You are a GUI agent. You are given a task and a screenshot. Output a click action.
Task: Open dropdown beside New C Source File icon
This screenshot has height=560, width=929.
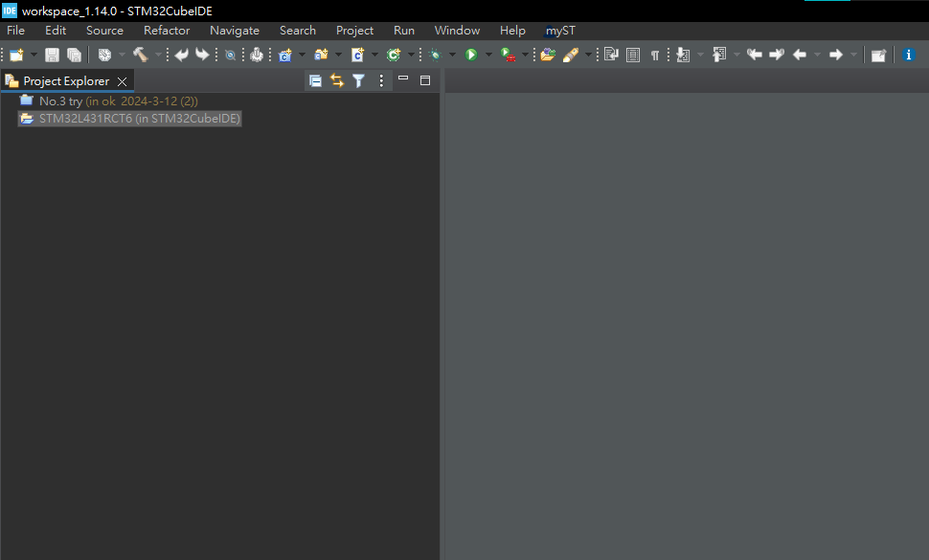(374, 56)
